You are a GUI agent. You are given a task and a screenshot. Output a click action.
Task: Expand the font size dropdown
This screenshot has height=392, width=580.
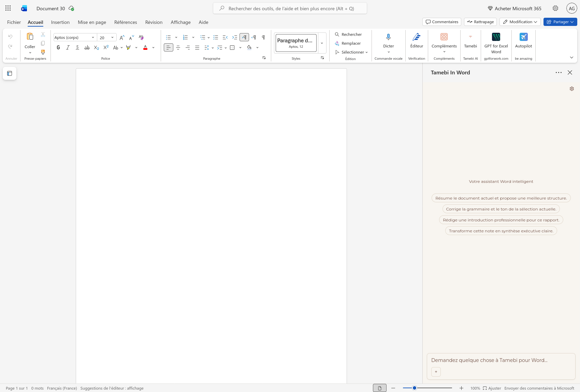tap(112, 38)
